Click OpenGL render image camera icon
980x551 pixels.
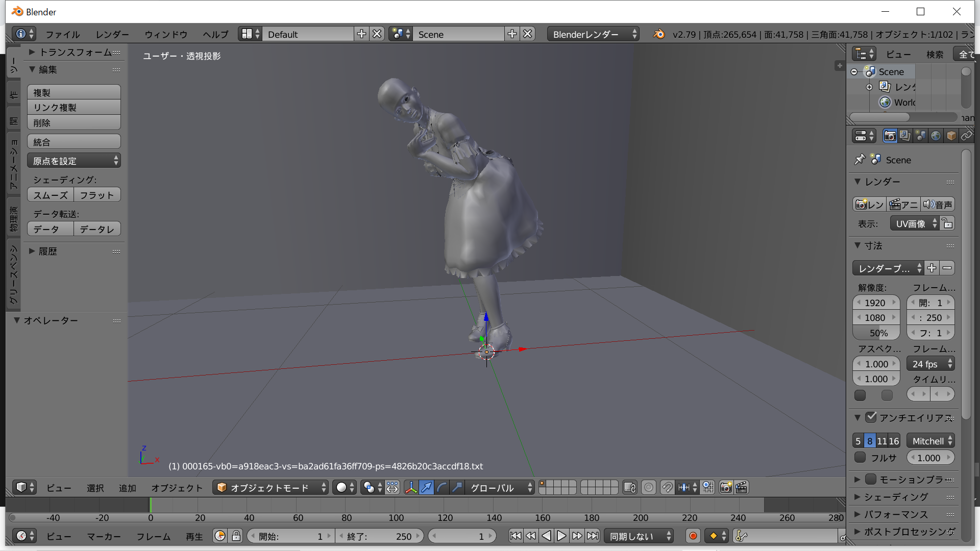coord(726,487)
